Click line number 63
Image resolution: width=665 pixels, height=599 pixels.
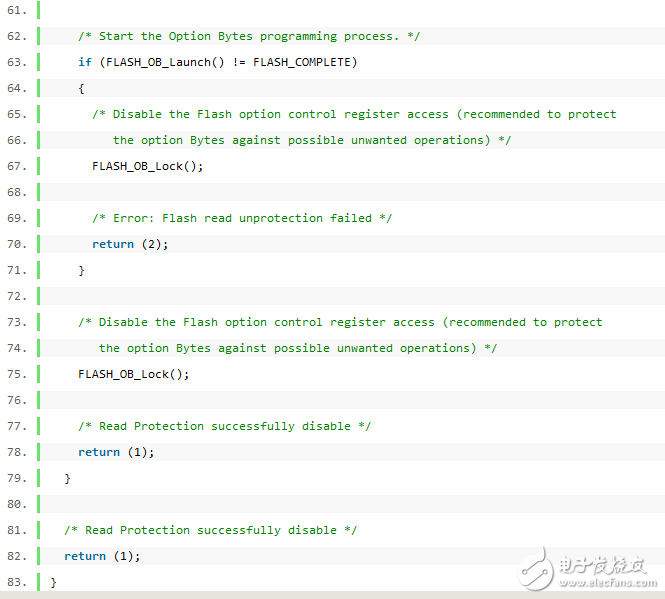coord(16,62)
